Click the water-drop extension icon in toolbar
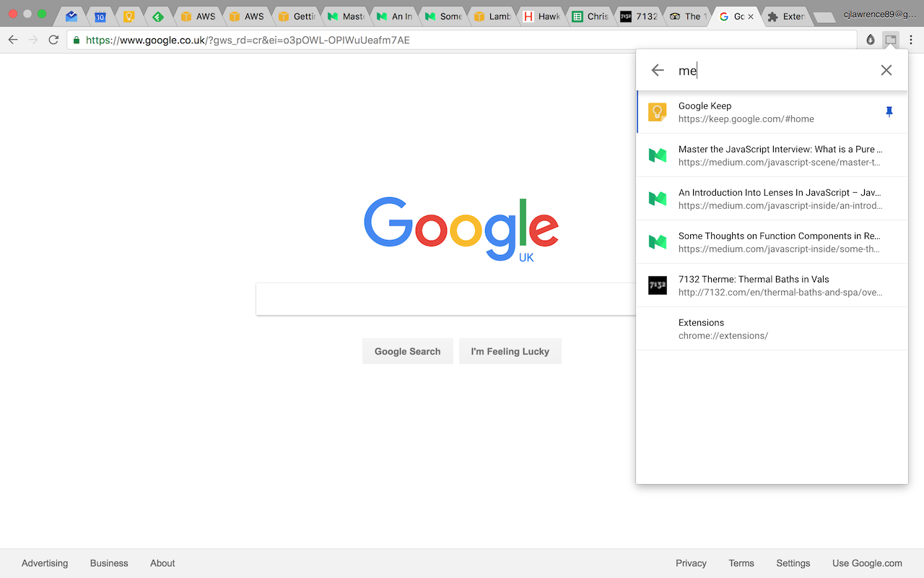The image size is (924, 578). 871,40
